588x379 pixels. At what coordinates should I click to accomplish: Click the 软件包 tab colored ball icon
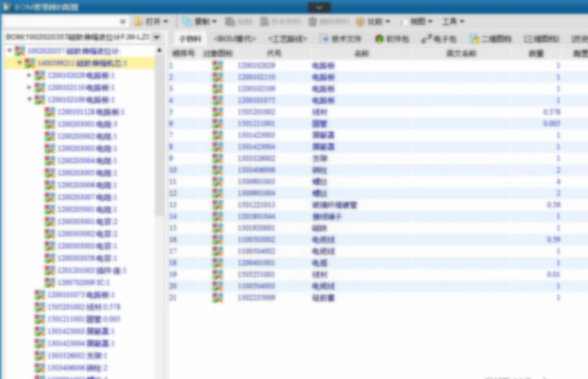tap(379, 38)
